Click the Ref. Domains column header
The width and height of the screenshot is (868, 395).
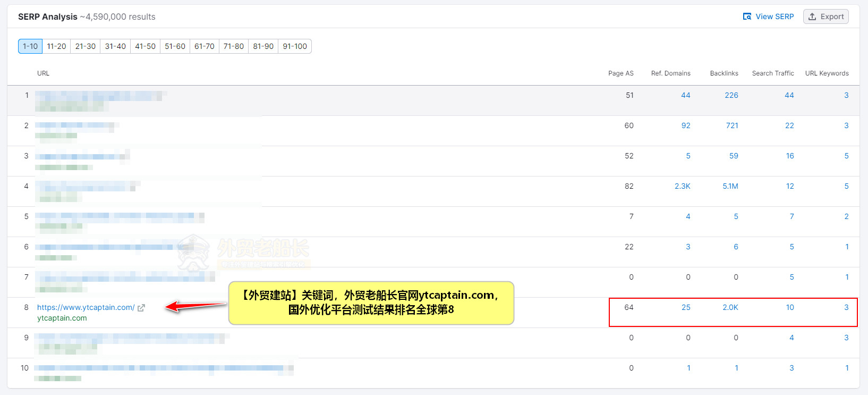[x=671, y=73]
